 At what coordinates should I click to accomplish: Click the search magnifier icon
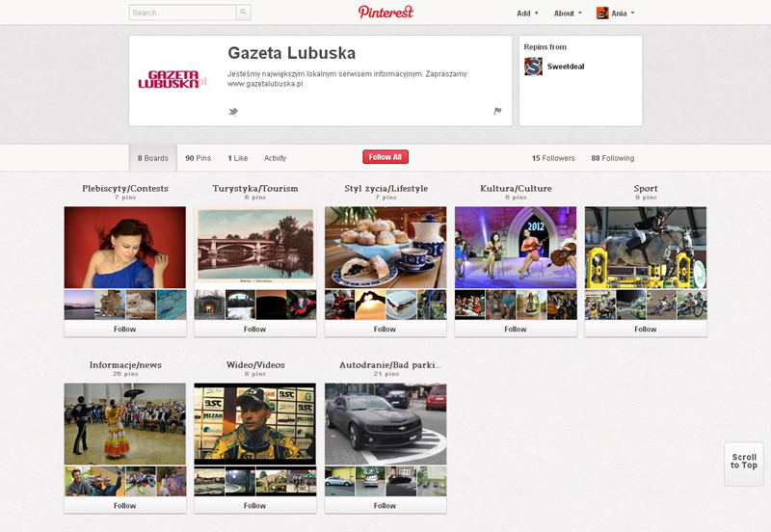click(243, 13)
